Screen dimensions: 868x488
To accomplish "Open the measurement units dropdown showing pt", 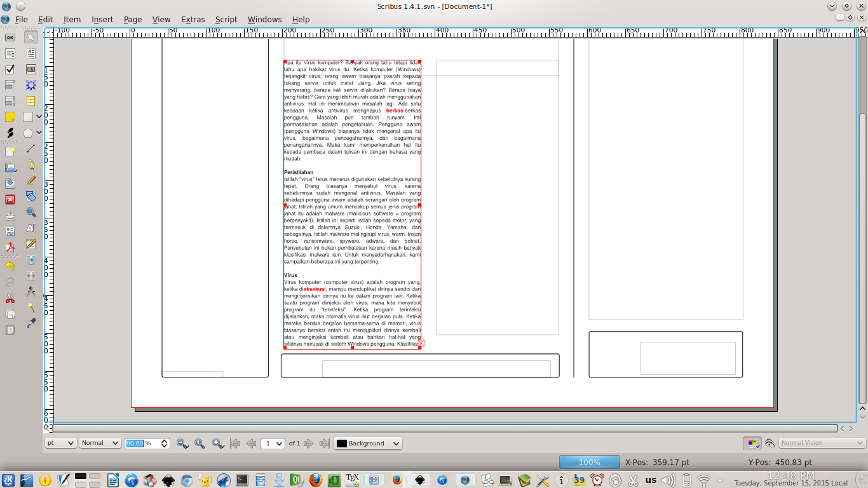I will tap(60, 443).
